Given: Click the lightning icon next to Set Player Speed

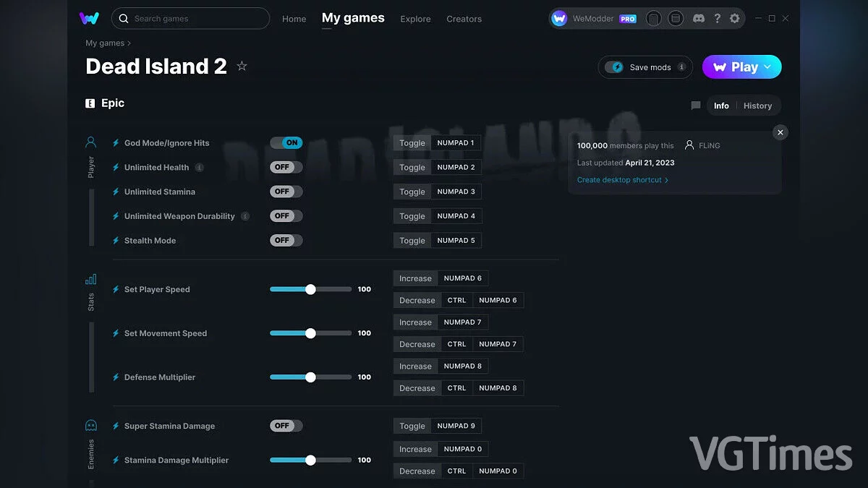Looking at the screenshot, I should (x=116, y=289).
